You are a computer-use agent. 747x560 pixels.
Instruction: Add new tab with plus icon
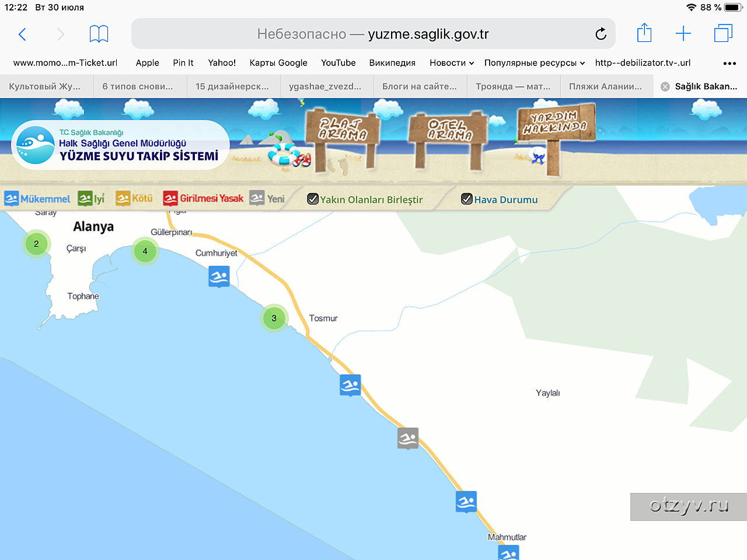click(x=683, y=34)
